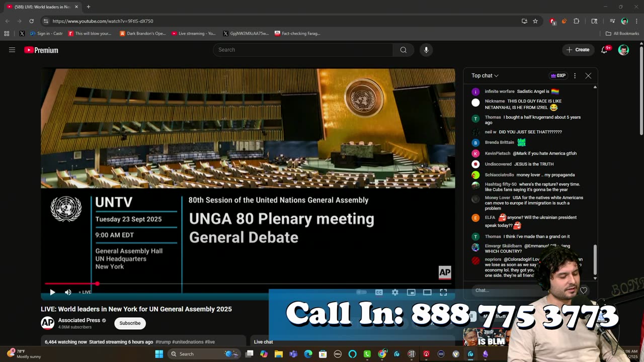The height and width of the screenshot is (362, 644).
Task: Open the Chrome apps grid shortcut
Action: point(7,34)
